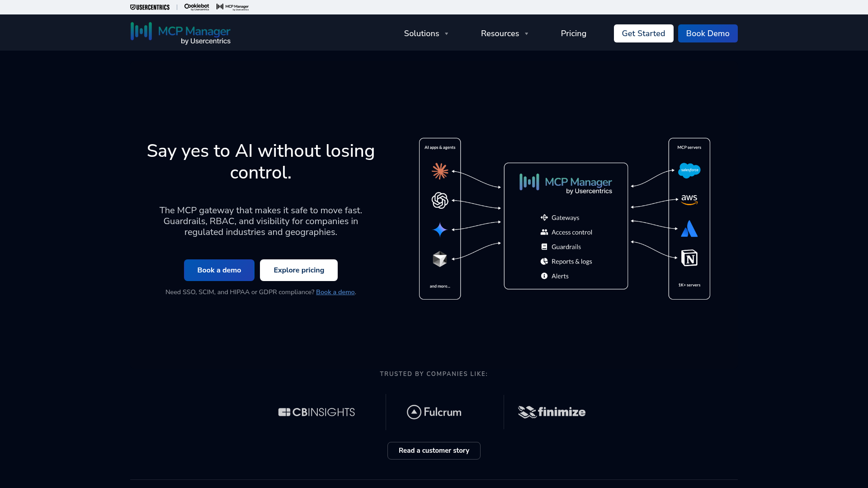Expand the Resources dropdown arrow
The image size is (868, 488).
(x=527, y=34)
